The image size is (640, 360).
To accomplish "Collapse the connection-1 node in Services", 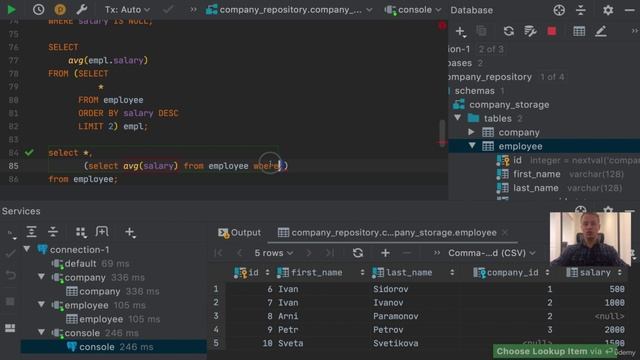I will point(27,249).
